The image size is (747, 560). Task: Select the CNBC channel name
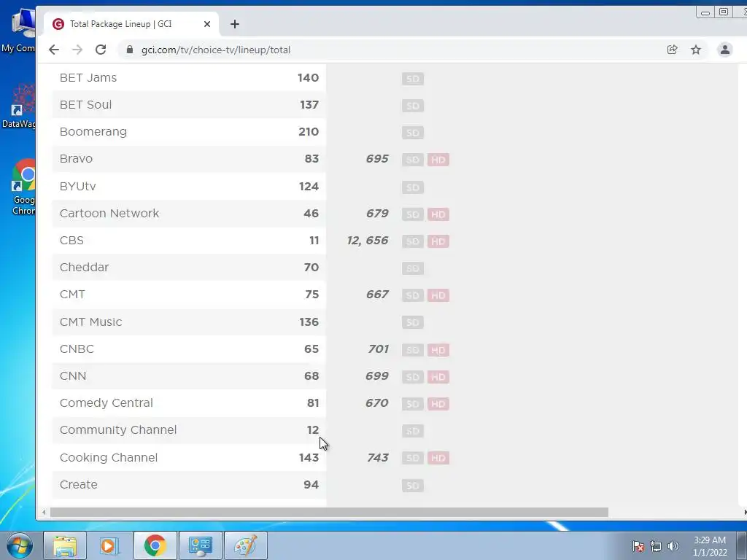click(77, 349)
